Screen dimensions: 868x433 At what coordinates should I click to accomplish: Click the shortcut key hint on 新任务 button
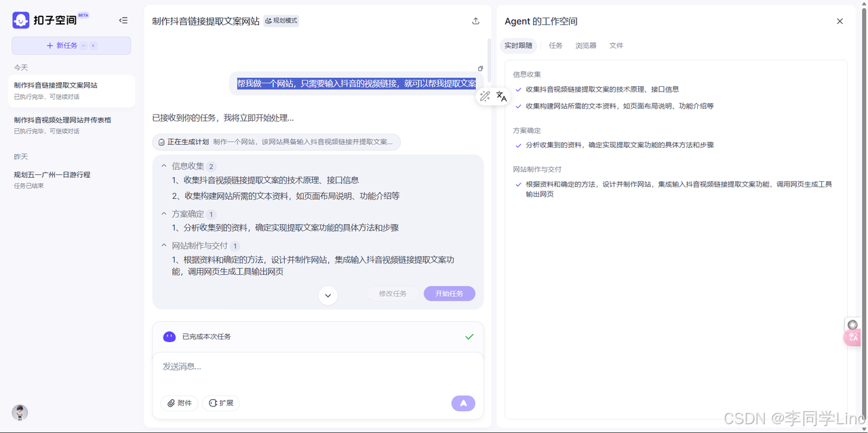pyautogui.click(x=88, y=45)
